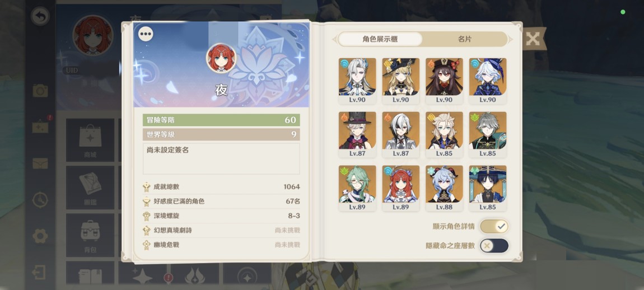
Task: Open the clock time icon in sidebar
Action: [x=40, y=200]
